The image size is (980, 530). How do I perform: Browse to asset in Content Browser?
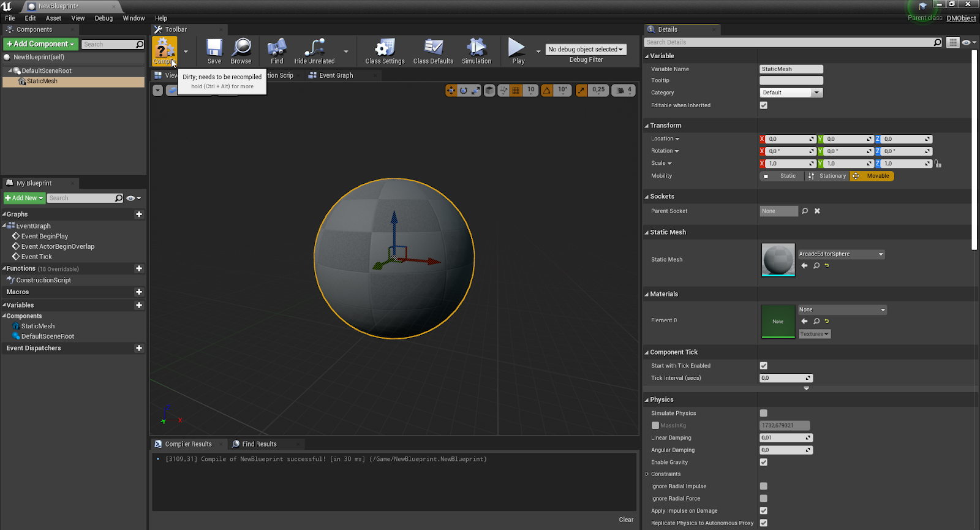coord(241,51)
